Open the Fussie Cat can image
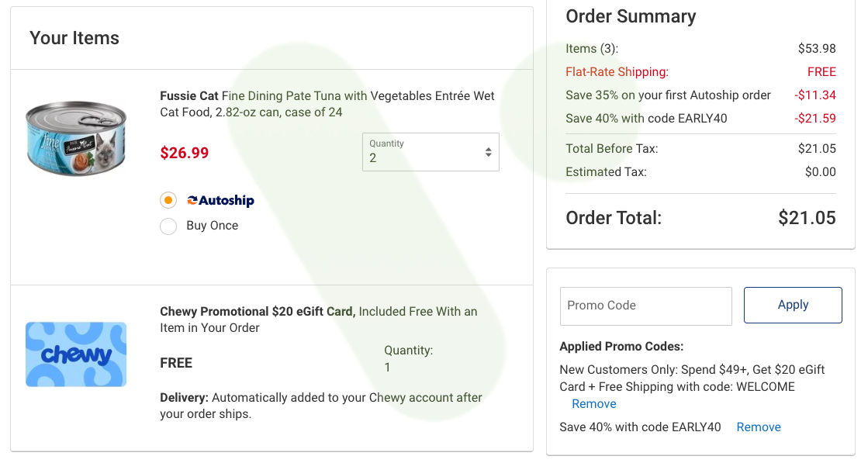 76,139
